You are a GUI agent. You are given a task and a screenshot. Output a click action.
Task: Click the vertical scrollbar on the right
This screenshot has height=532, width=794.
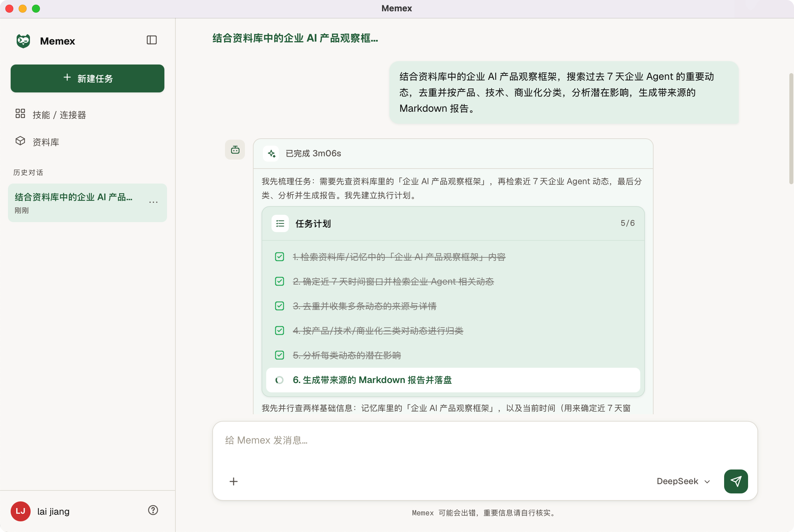pyautogui.click(x=791, y=128)
